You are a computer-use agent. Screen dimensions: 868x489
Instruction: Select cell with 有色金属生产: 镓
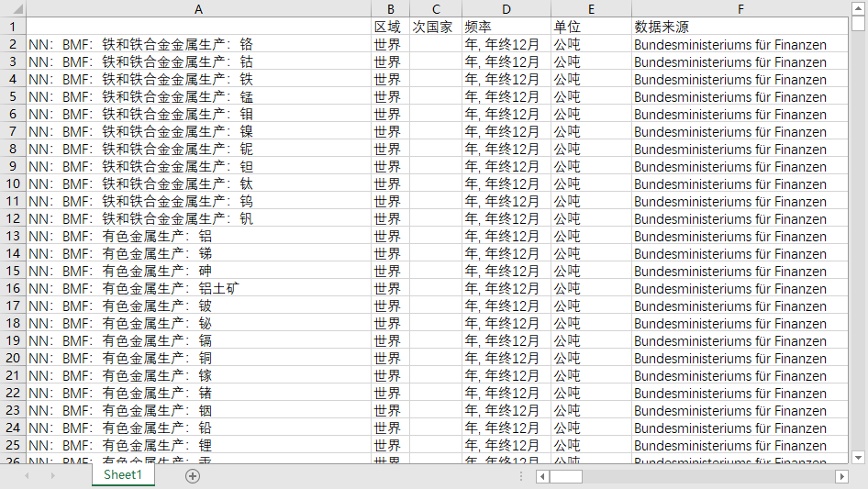(199, 375)
